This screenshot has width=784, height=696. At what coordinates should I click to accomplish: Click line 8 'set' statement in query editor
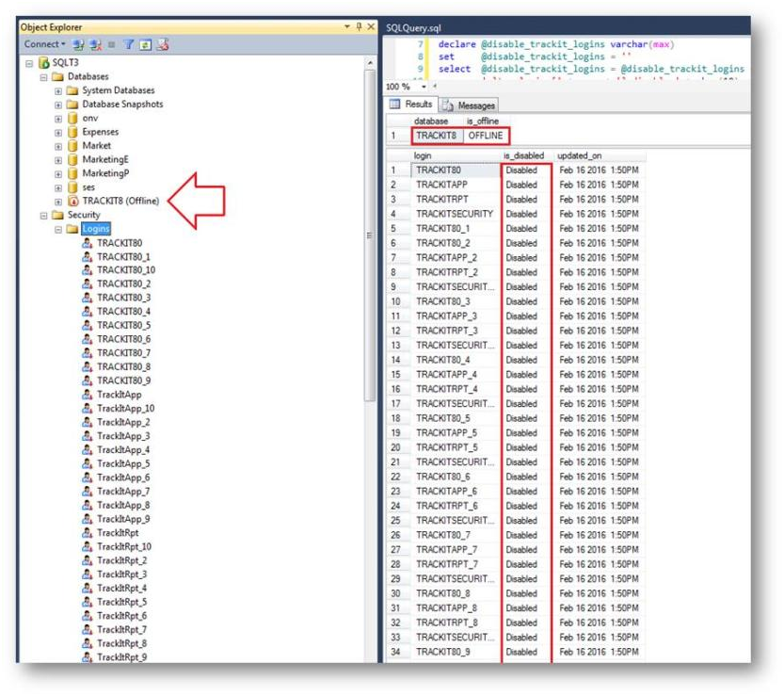click(446, 57)
